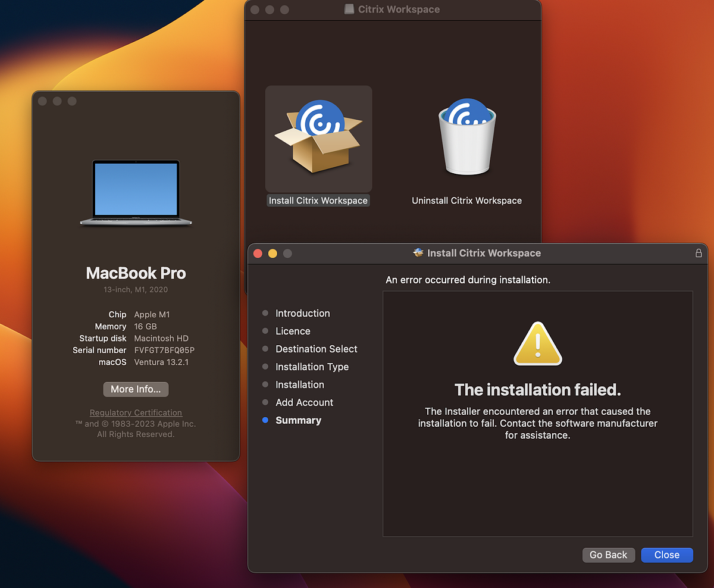The width and height of the screenshot is (714, 588).
Task: Click the lock icon on the installer title bar
Action: (x=699, y=252)
